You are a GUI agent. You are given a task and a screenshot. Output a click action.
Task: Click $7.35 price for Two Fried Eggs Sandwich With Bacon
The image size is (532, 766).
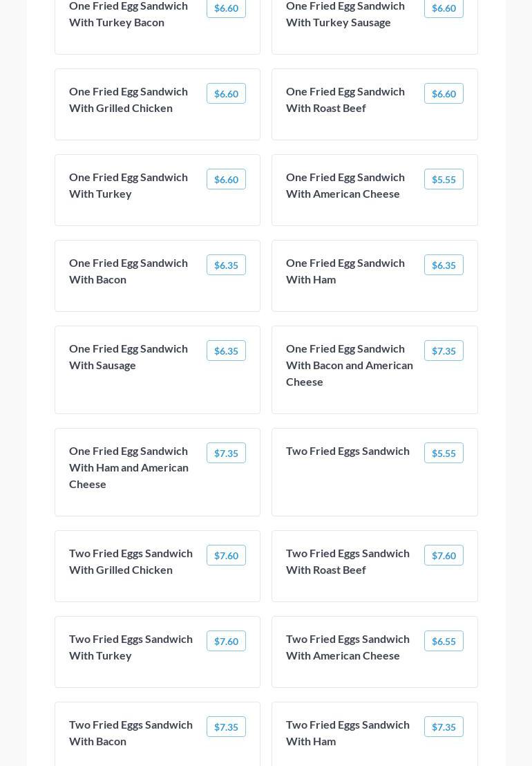tap(226, 727)
